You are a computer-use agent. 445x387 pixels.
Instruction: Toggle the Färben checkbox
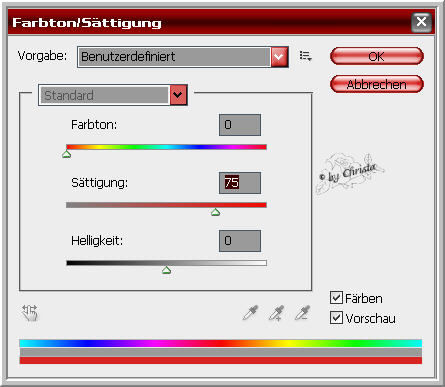pos(336,297)
